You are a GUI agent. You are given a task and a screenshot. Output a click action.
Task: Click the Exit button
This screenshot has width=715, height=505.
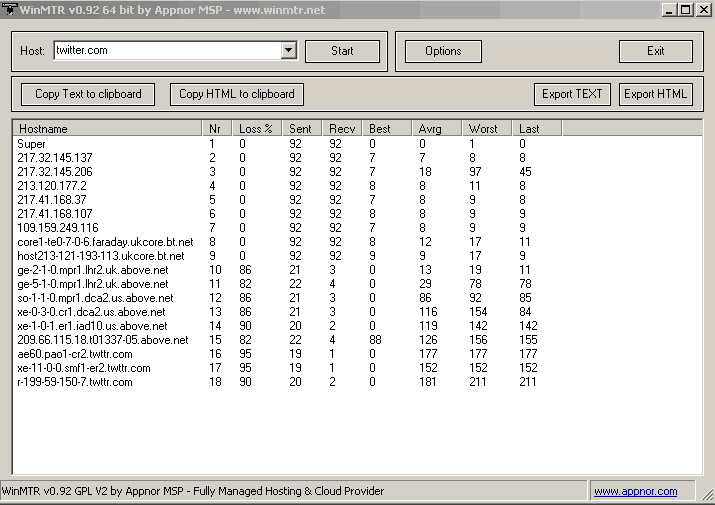click(655, 51)
